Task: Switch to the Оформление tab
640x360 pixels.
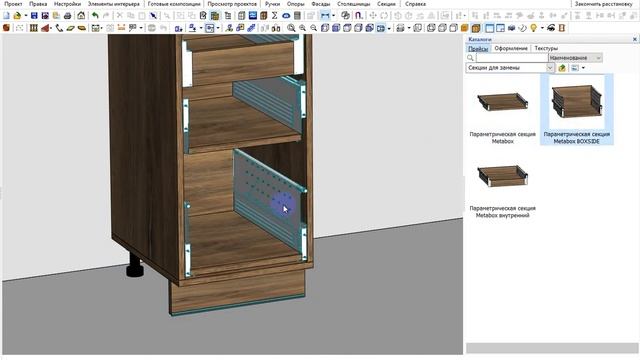Action: click(511, 48)
